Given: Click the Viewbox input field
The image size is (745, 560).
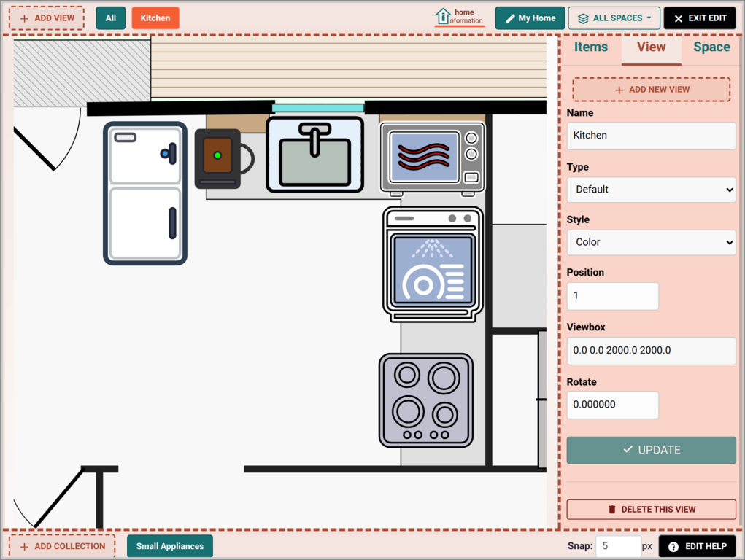Looking at the screenshot, I should point(652,351).
